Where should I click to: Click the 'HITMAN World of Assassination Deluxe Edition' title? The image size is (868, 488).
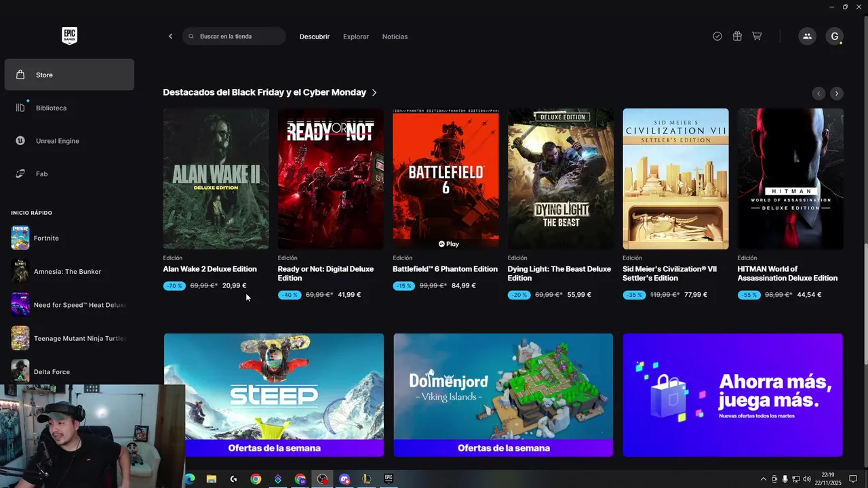787,274
